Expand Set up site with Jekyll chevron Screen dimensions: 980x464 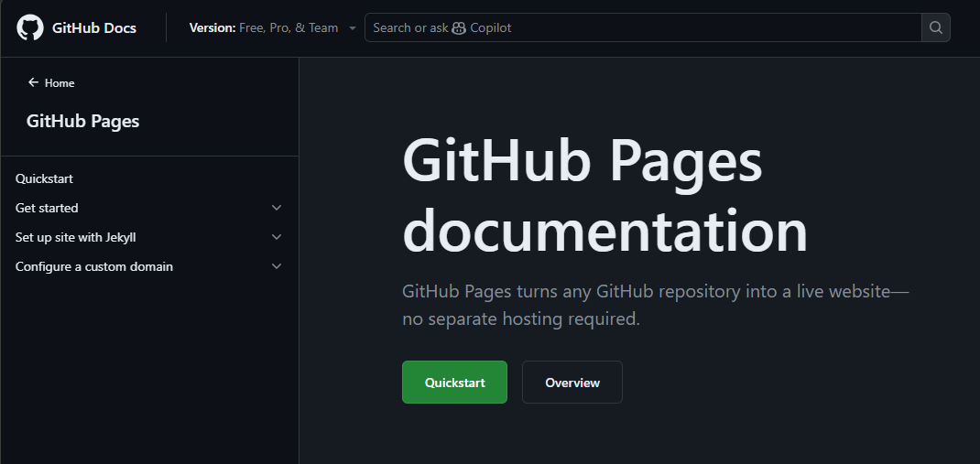tap(277, 237)
